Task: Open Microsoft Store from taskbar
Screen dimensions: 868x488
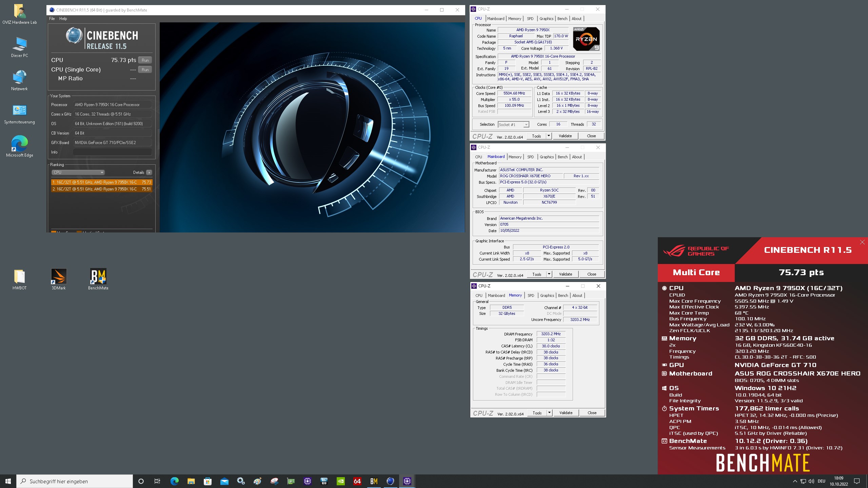Action: pyautogui.click(x=208, y=481)
